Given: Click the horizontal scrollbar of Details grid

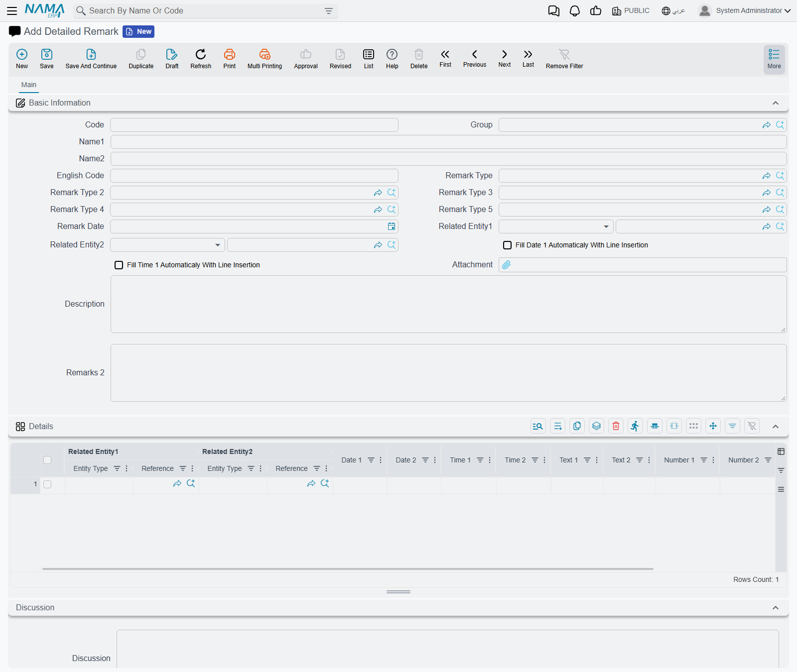Looking at the screenshot, I should click(348, 568).
